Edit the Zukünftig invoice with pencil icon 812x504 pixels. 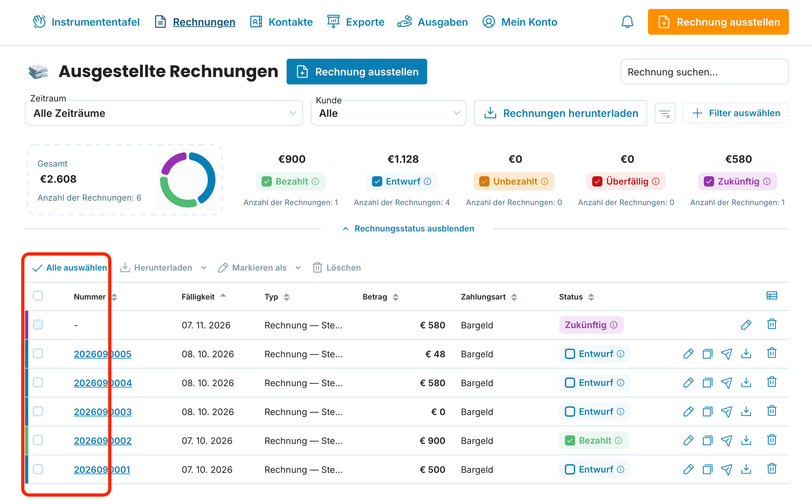pyautogui.click(x=746, y=325)
